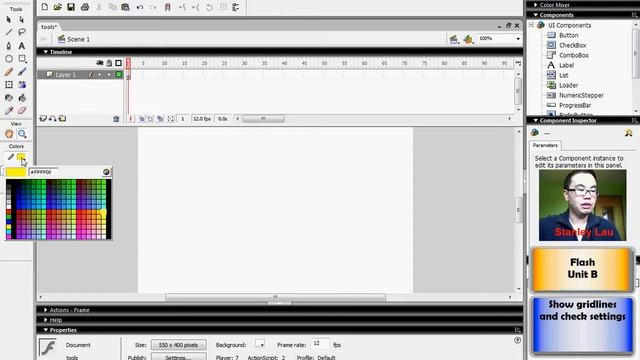Open the Background color dropdown swatch
This screenshot has width=640, height=360.
point(260,344)
